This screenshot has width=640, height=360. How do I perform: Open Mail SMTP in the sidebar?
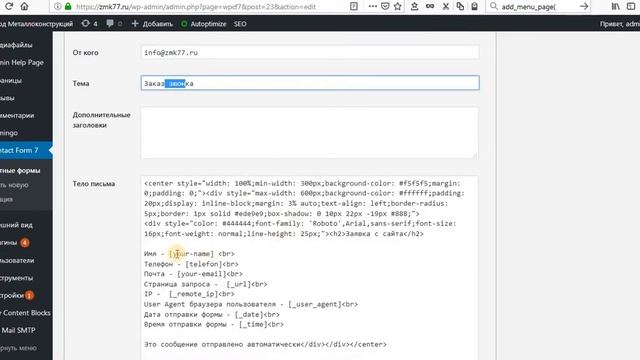(x=18, y=330)
